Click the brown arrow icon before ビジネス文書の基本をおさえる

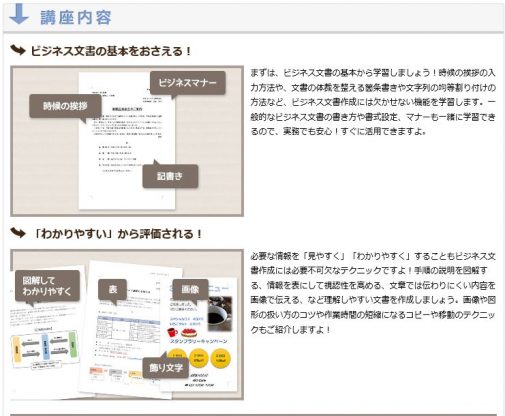tap(18, 50)
